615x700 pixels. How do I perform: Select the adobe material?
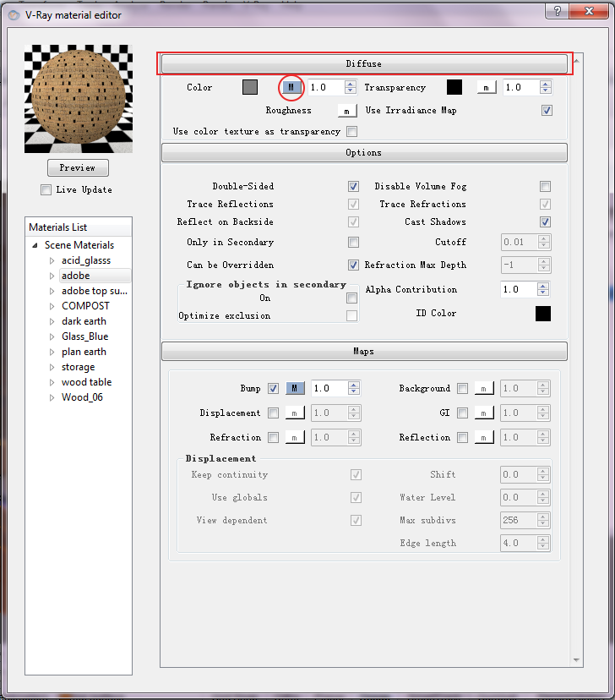point(76,276)
